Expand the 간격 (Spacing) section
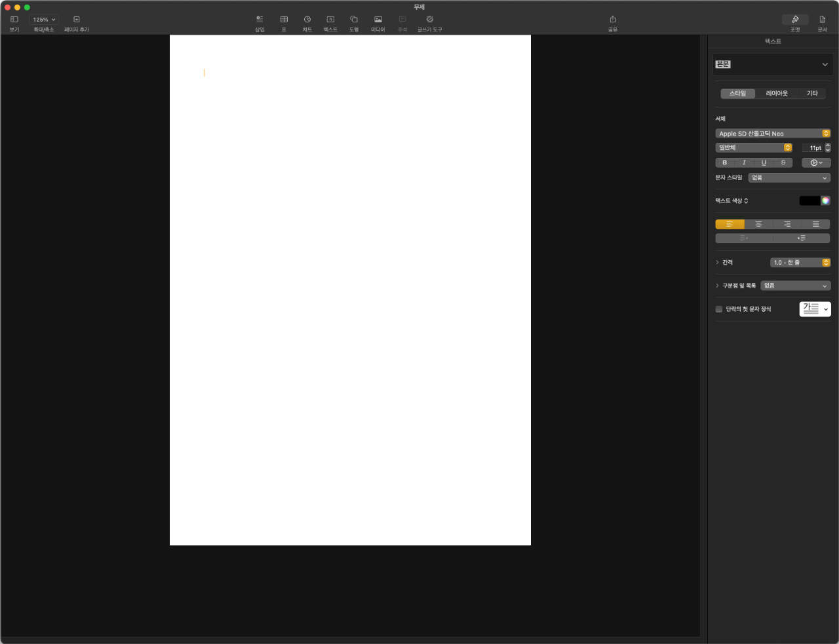Image resolution: width=839 pixels, height=644 pixels. (718, 262)
